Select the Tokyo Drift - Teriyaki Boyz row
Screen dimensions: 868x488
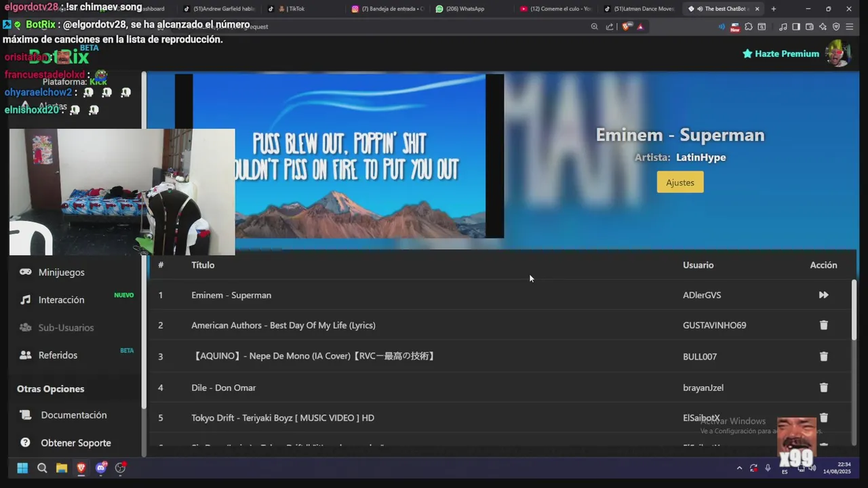coord(500,418)
